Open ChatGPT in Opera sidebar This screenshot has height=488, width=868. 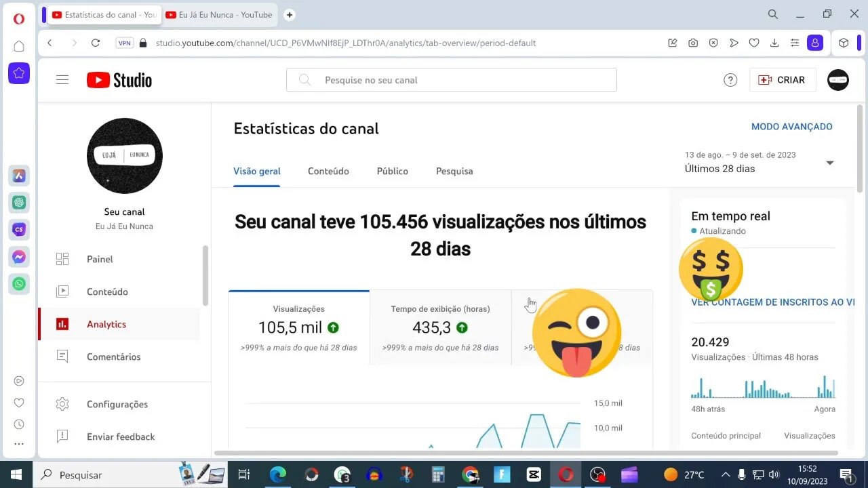coord(19,203)
